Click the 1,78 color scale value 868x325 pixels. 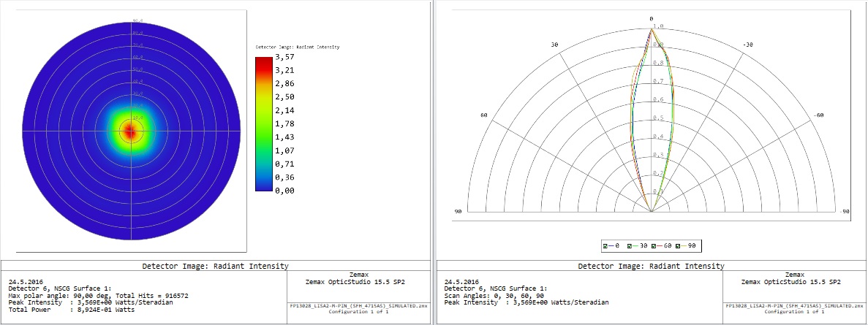284,123
